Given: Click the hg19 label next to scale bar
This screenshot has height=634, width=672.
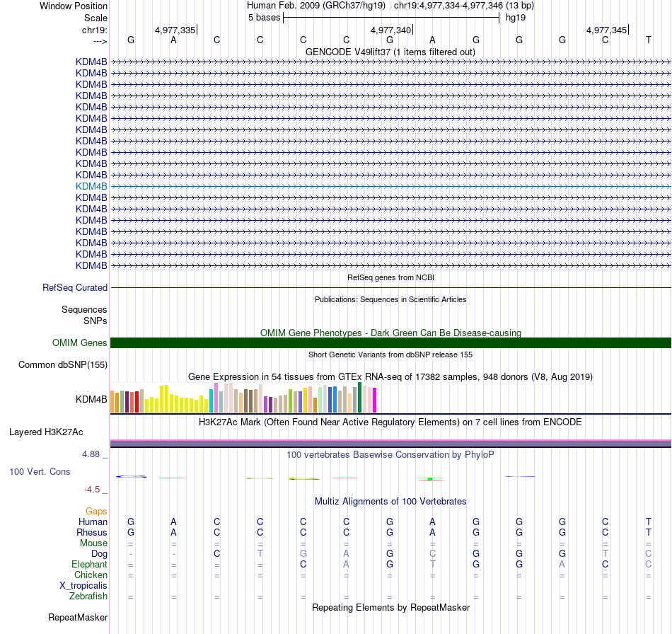Looking at the screenshot, I should 516,18.
